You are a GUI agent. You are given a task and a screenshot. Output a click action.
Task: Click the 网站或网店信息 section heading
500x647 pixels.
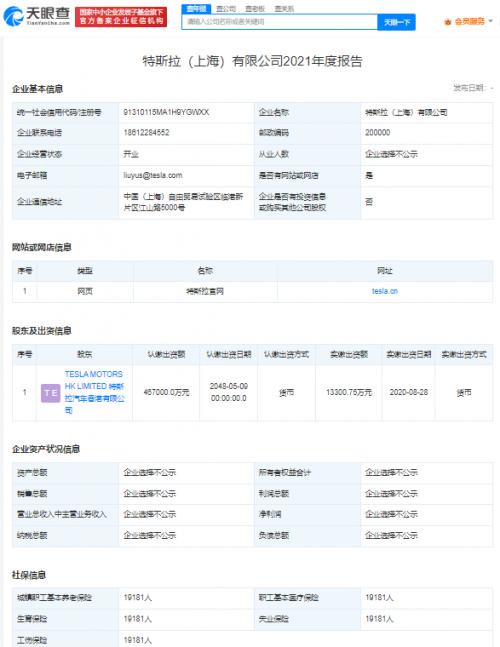click(x=42, y=248)
